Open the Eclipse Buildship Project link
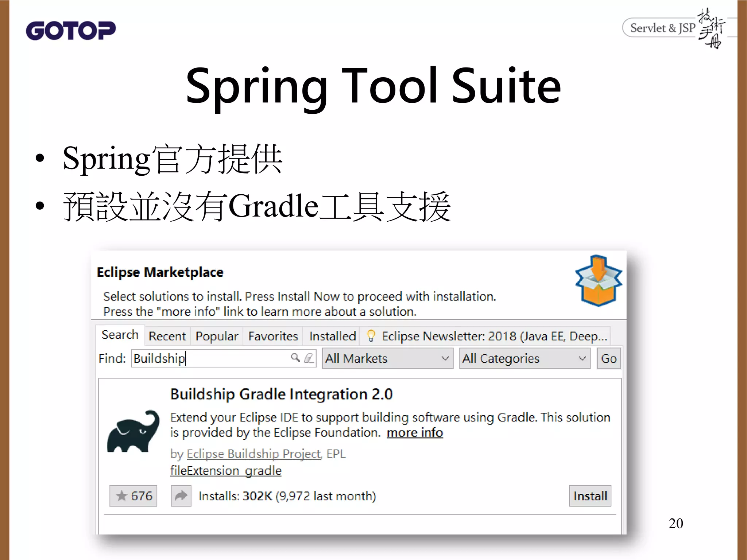This screenshot has width=747, height=560. (254, 454)
